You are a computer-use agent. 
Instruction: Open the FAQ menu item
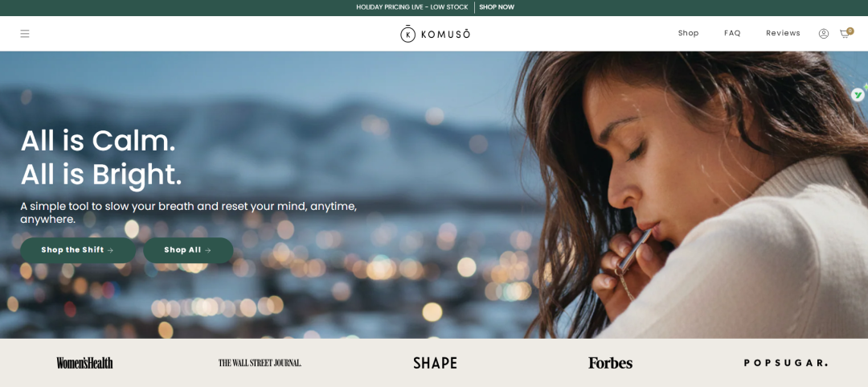[x=732, y=33]
